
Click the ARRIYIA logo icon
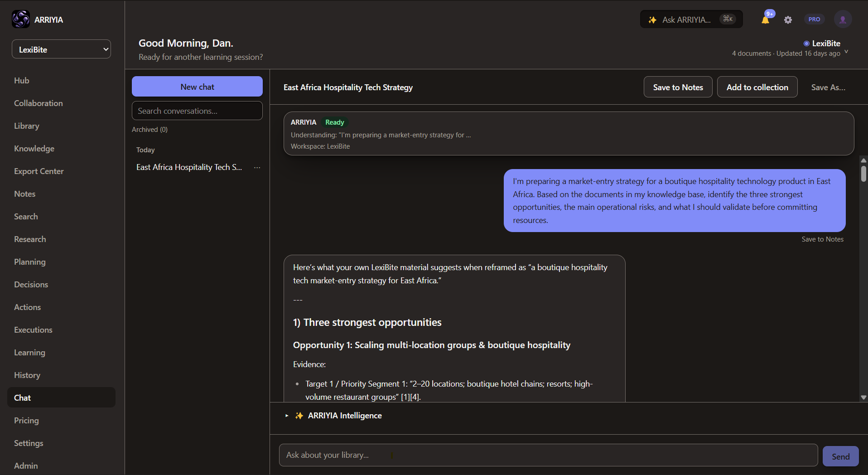point(21,19)
